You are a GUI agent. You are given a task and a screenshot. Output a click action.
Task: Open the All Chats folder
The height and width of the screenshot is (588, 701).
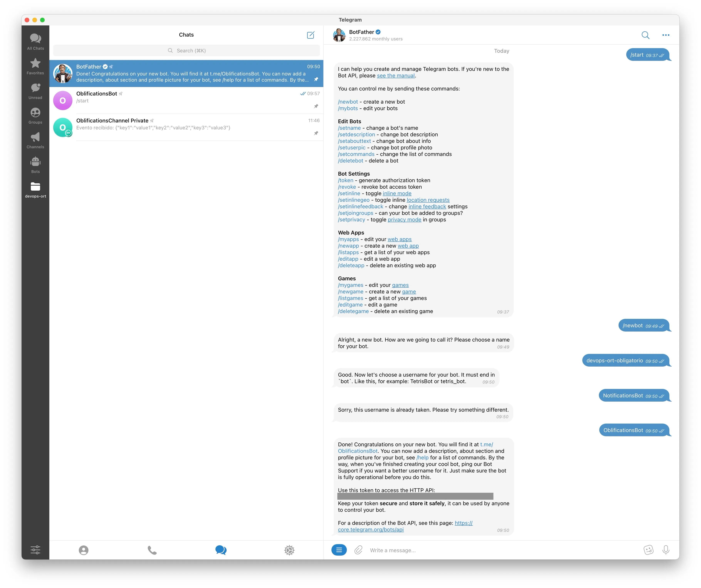tap(35, 42)
